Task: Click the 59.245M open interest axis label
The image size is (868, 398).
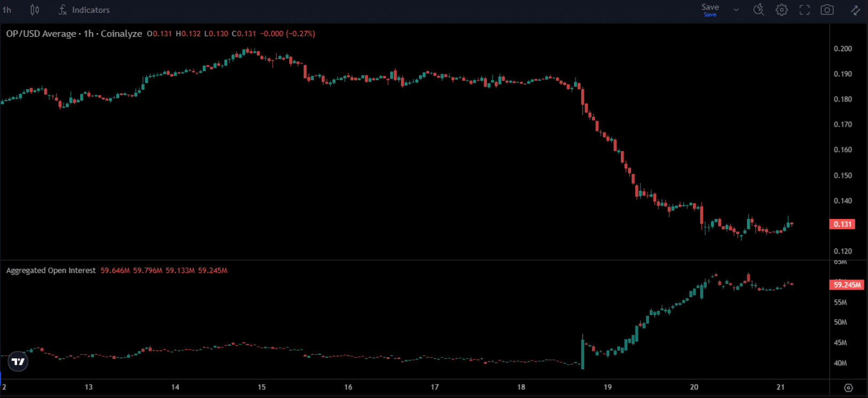Action: point(847,285)
